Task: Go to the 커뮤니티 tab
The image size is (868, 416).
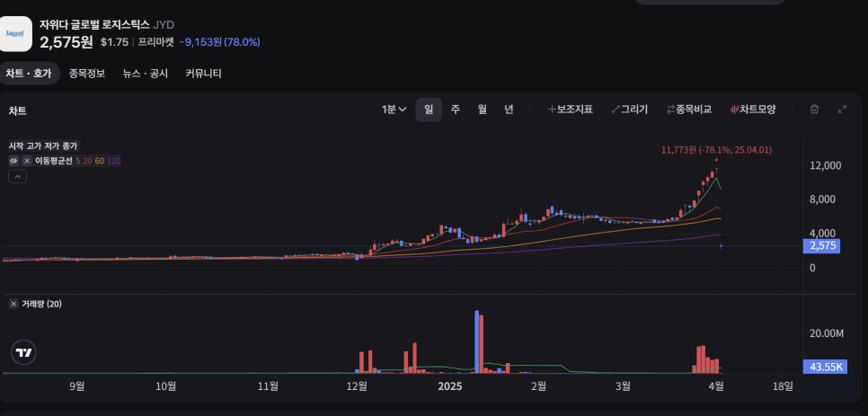Action: coord(203,73)
